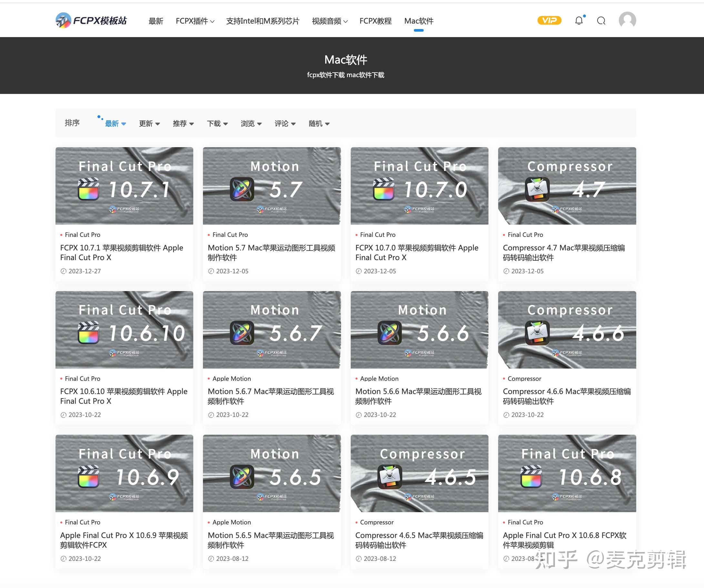Open the Compressor 4.7 cover image

point(567,186)
